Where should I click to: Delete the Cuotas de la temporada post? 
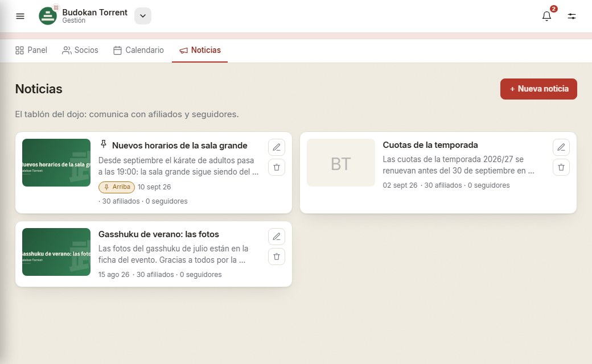pyautogui.click(x=561, y=167)
